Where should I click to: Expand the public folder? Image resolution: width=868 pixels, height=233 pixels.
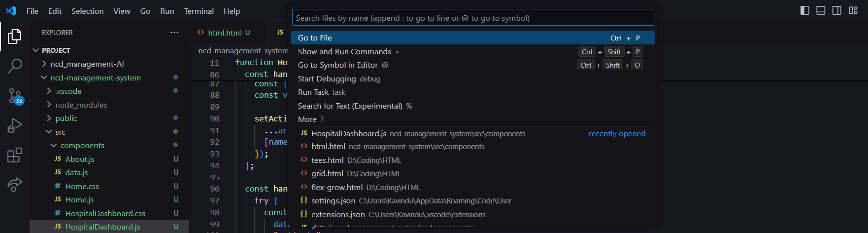click(109, 118)
